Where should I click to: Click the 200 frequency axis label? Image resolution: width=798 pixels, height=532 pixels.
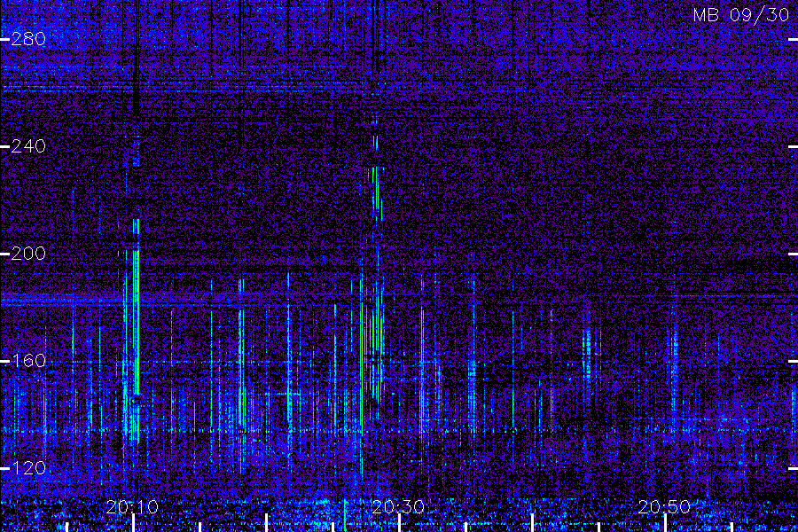point(28,254)
